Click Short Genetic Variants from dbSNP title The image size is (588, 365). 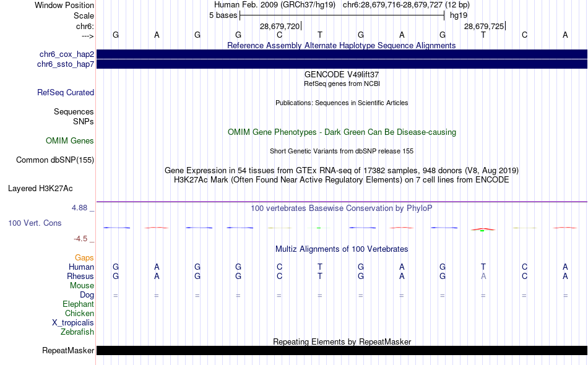point(342,151)
